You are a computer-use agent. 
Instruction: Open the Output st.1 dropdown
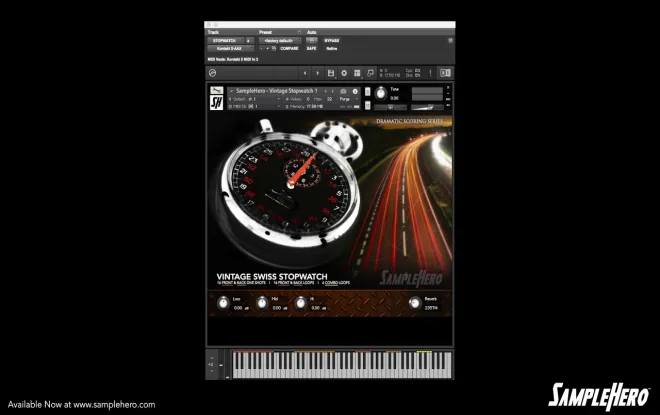point(255,99)
